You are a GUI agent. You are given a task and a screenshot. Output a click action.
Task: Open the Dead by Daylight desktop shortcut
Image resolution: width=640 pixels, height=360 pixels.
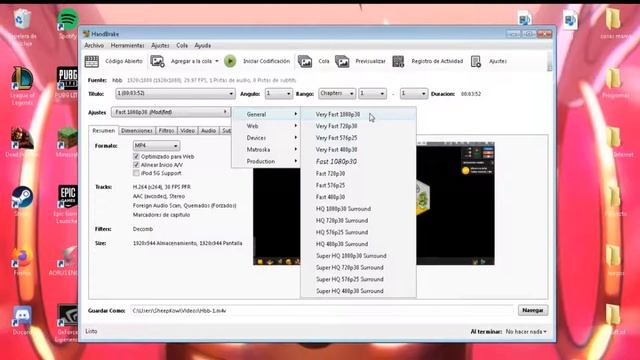pos(22,138)
